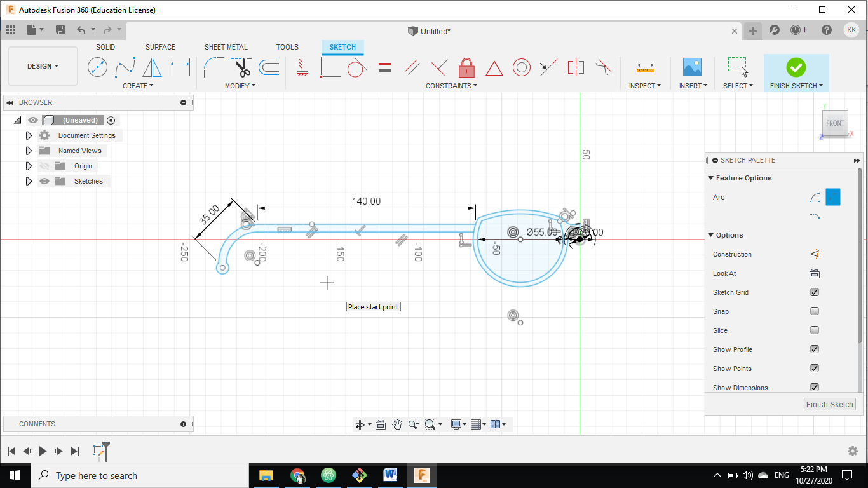Open the CONSTRAINTS dropdown menu
The image size is (868, 488).
pyautogui.click(x=452, y=86)
